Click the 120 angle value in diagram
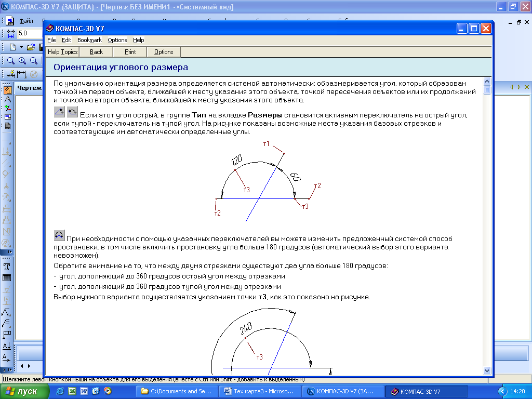Image resolution: width=532 pixels, height=399 pixels. click(x=237, y=160)
